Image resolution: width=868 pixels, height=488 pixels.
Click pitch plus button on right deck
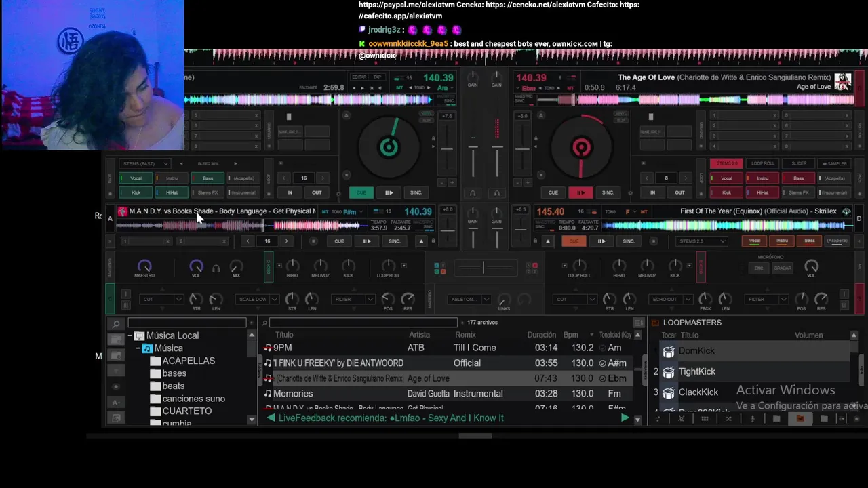pyautogui.click(x=527, y=182)
